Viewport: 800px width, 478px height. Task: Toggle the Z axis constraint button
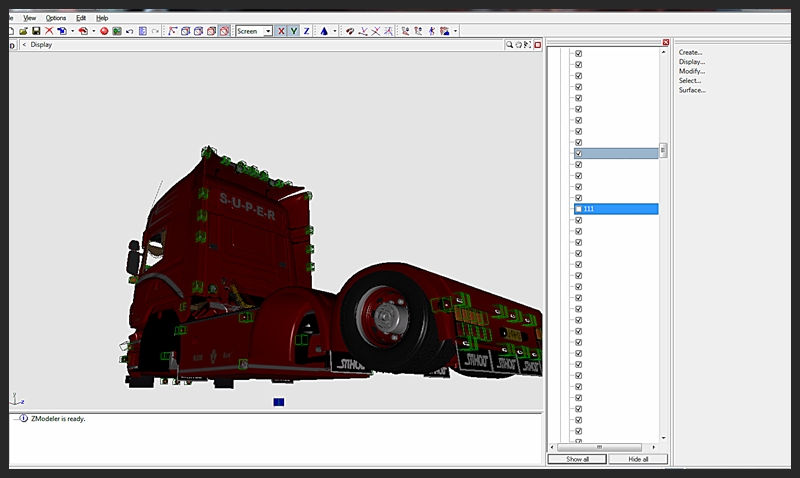click(x=306, y=31)
